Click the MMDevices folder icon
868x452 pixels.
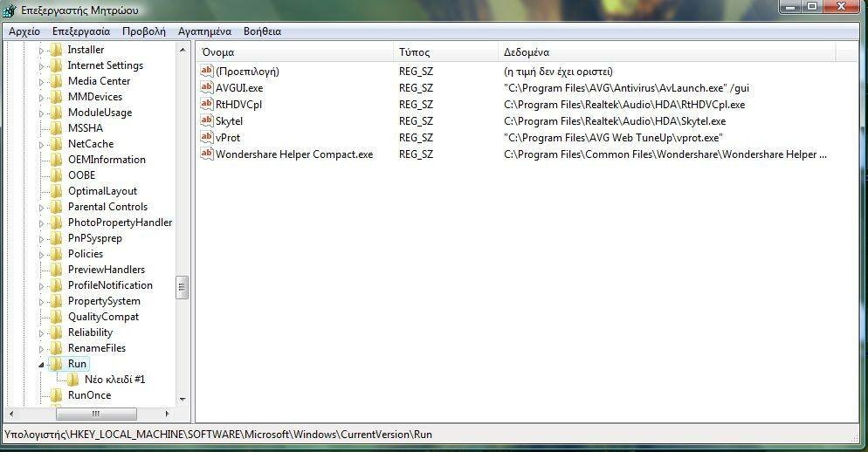point(56,97)
